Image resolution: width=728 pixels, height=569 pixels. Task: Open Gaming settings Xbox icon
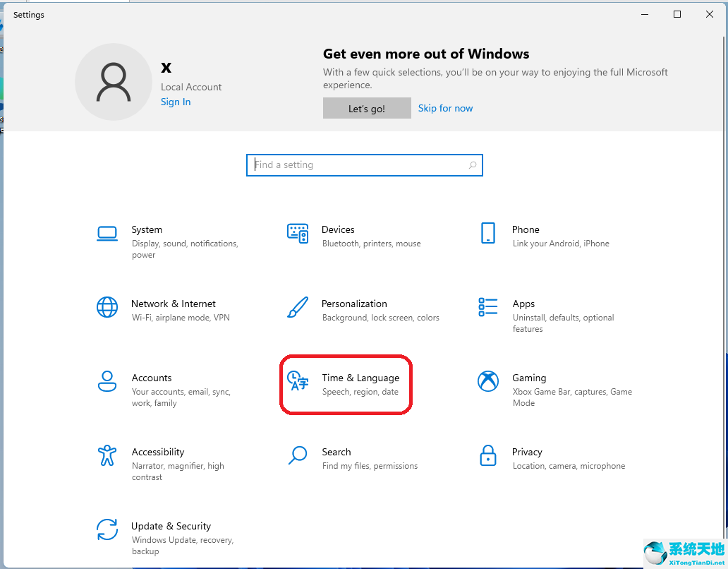(487, 381)
